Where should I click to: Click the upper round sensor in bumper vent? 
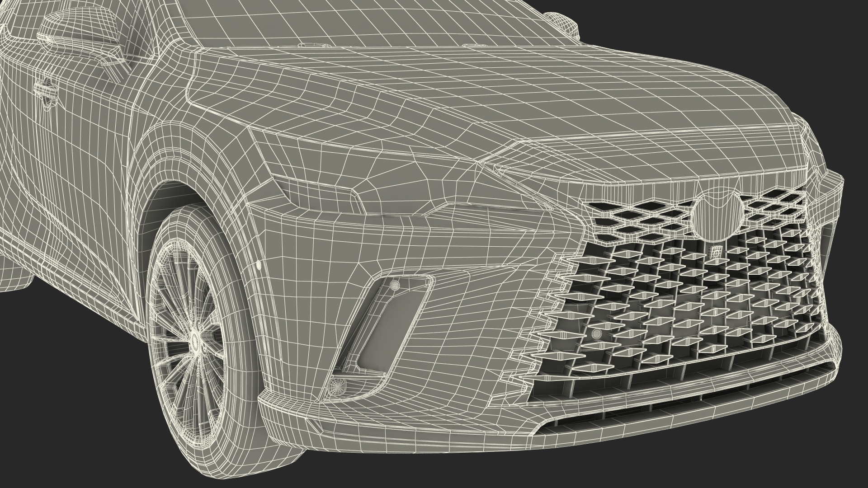pyautogui.click(x=395, y=285)
